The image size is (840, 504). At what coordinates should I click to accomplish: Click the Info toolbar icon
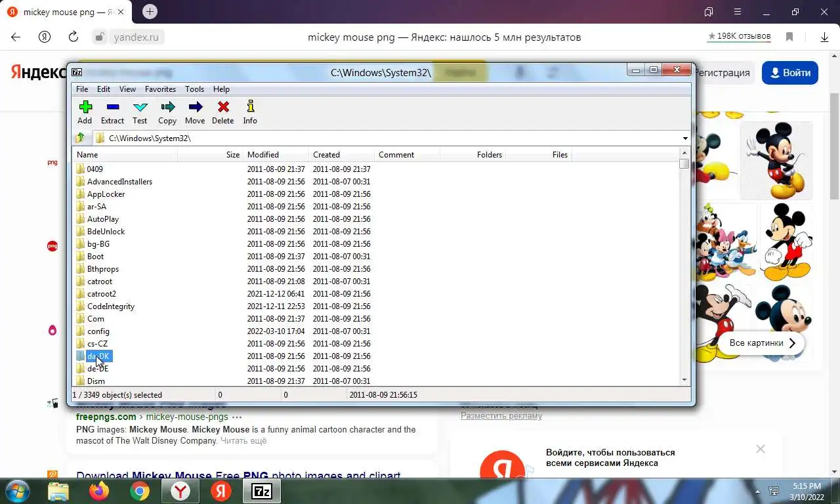click(x=250, y=112)
